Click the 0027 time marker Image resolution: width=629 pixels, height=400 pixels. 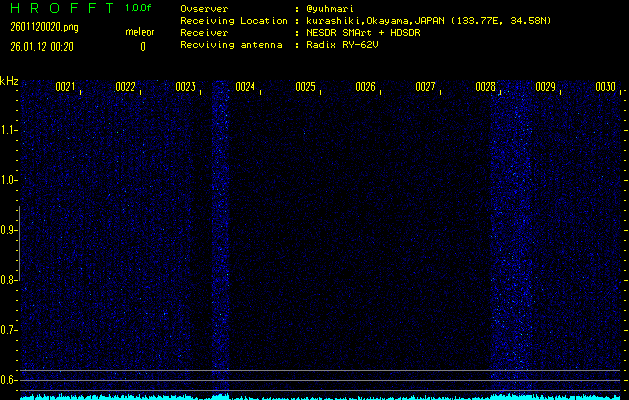(x=425, y=87)
